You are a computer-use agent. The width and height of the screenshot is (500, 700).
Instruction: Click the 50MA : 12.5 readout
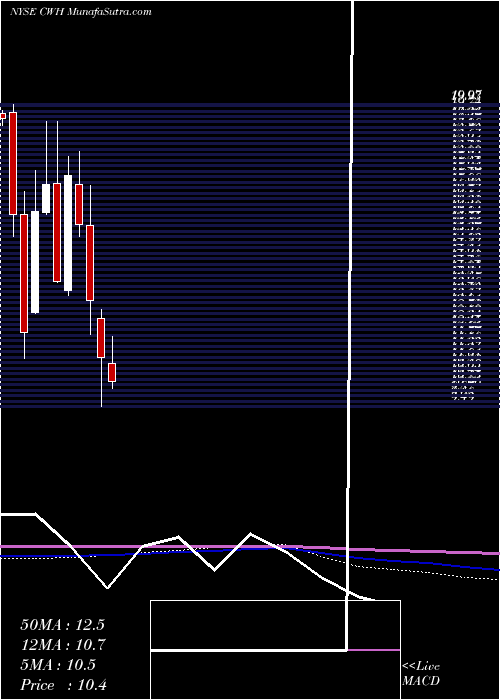(62, 625)
